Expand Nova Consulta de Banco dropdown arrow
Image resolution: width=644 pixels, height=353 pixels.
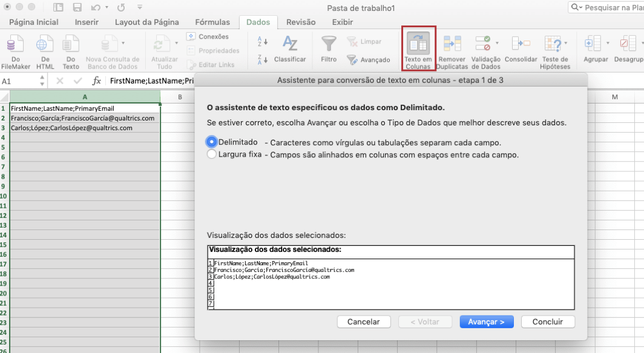123,43
